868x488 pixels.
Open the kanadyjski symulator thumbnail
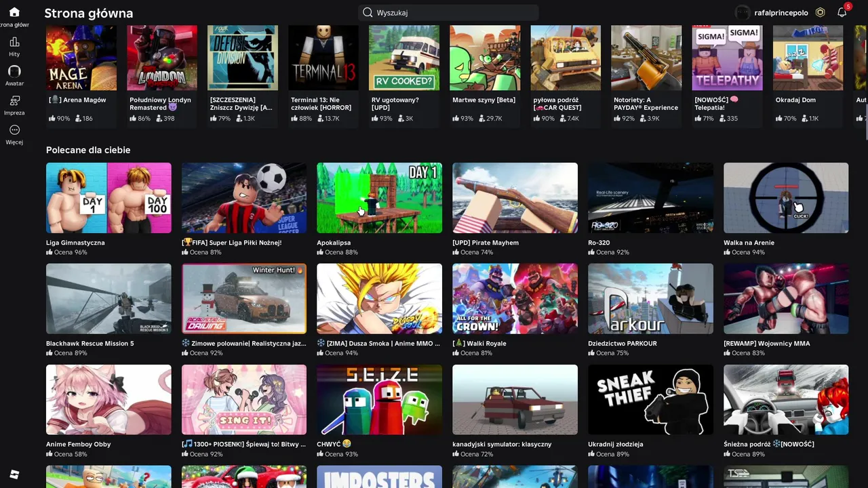515,400
